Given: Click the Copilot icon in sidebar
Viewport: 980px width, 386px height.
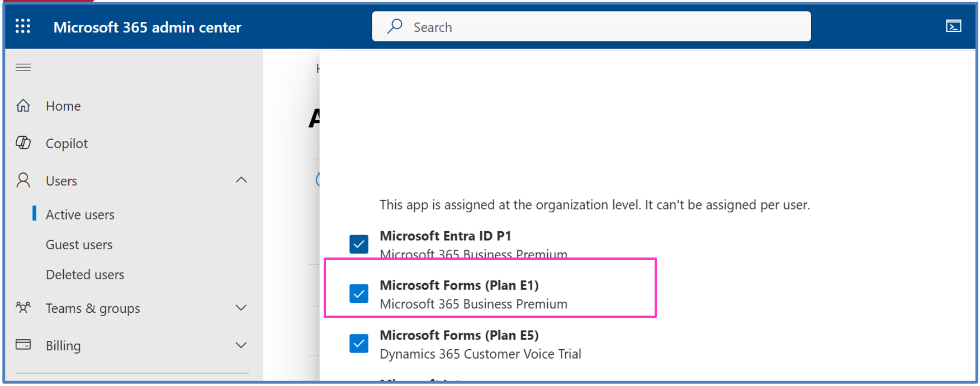Looking at the screenshot, I should [23, 143].
